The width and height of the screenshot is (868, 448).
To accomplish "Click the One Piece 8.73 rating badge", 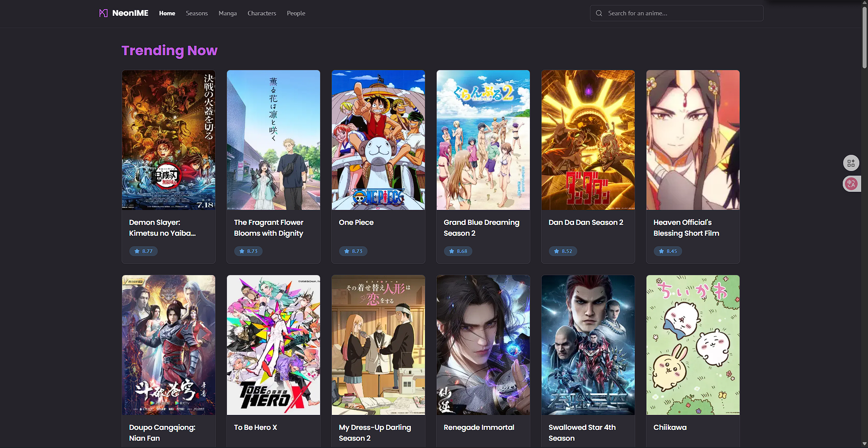I will coord(353,251).
